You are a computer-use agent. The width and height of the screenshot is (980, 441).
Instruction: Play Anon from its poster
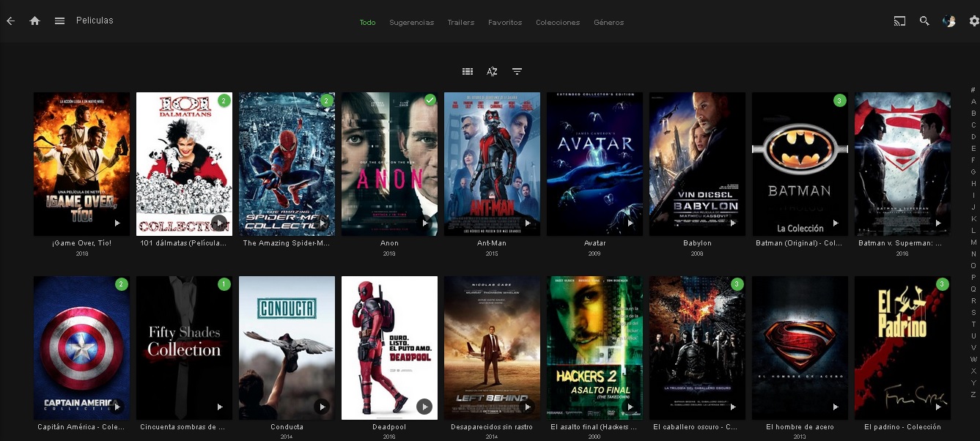click(424, 223)
